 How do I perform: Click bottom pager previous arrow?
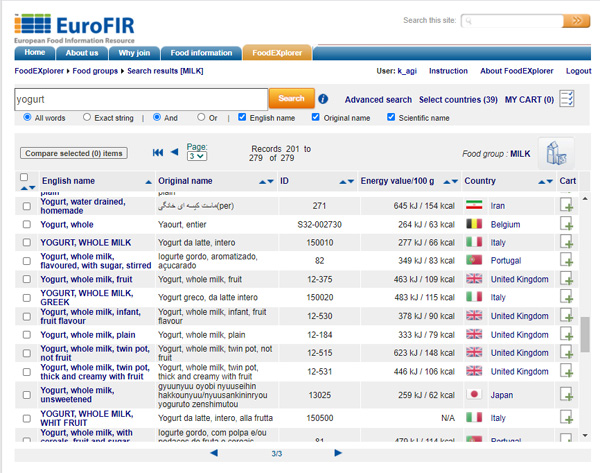point(214,453)
